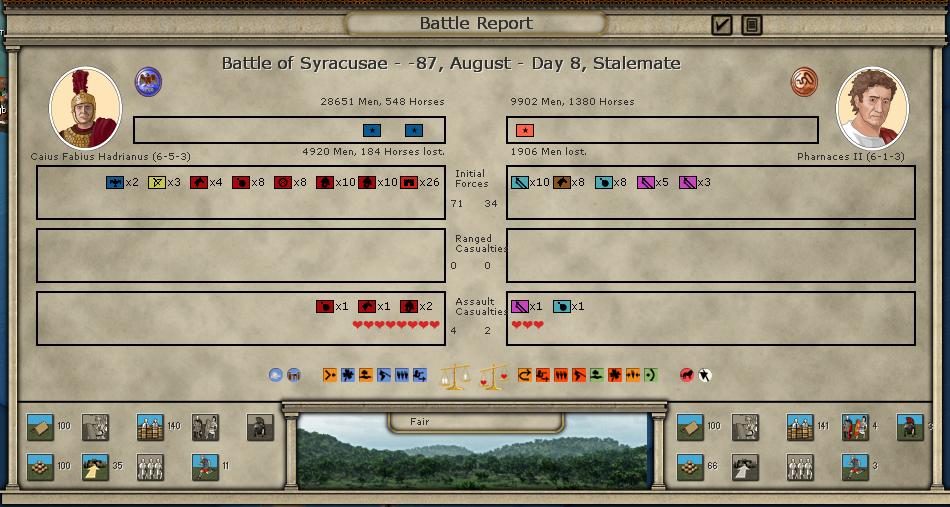Viewport: 950px width, 507px height.
Task: Click the small blue round icon
Action: [276, 375]
